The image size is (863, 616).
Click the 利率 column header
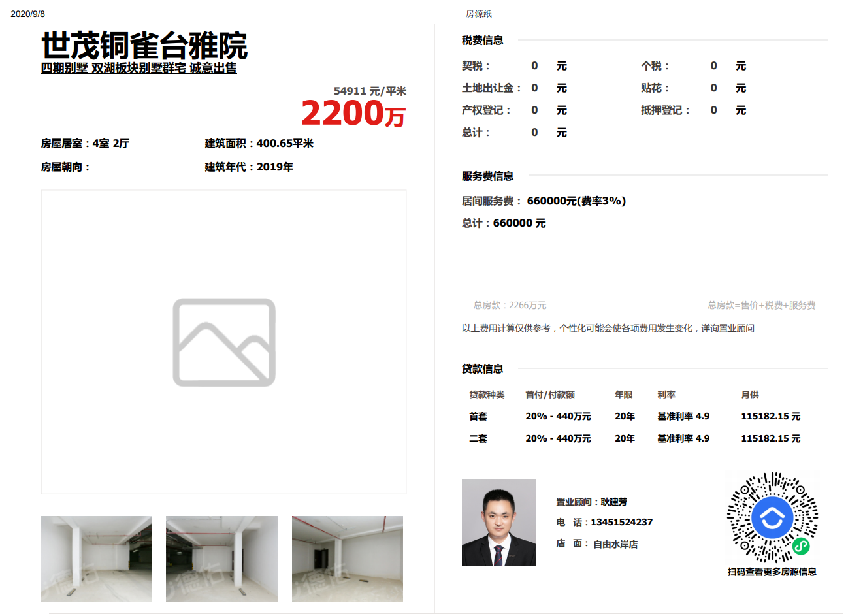[666, 395]
